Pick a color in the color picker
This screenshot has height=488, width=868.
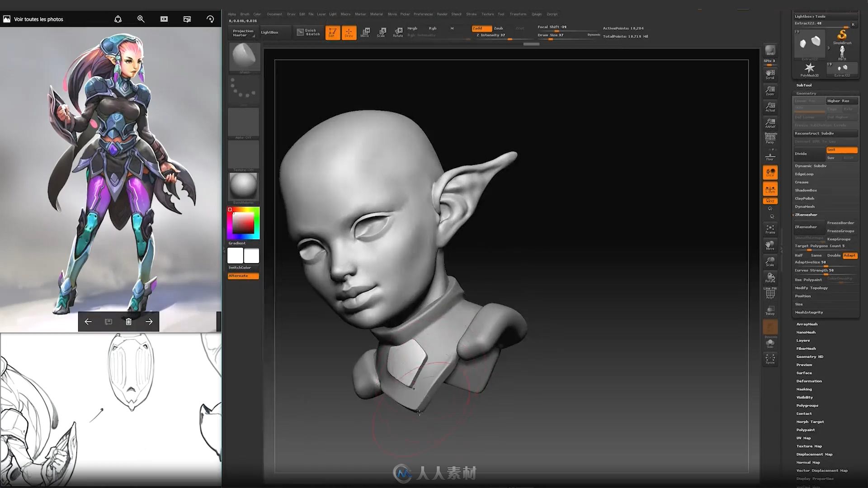(243, 223)
